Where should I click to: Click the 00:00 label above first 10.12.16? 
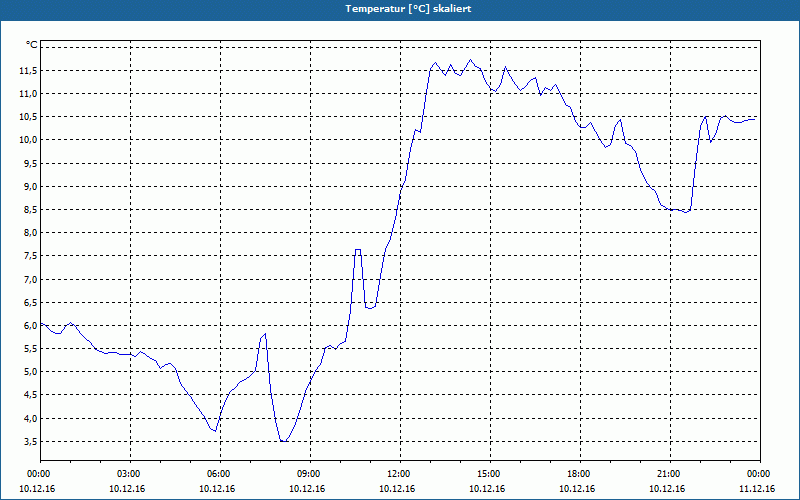(40, 474)
